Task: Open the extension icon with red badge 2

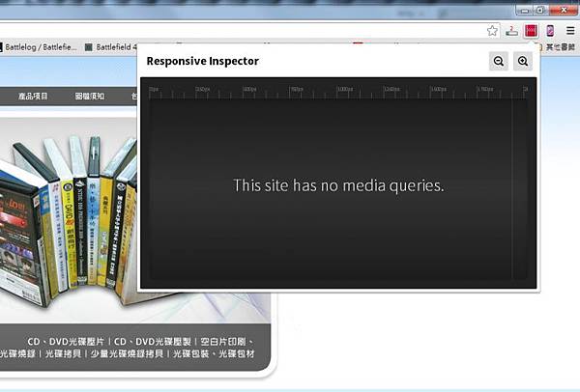Action: click(x=511, y=31)
